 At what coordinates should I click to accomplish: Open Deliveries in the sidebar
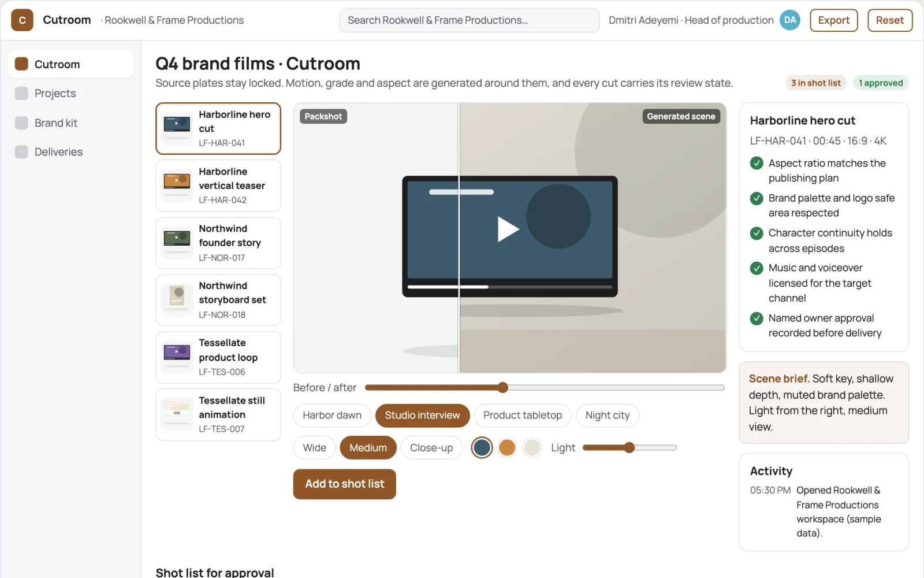(x=70, y=151)
